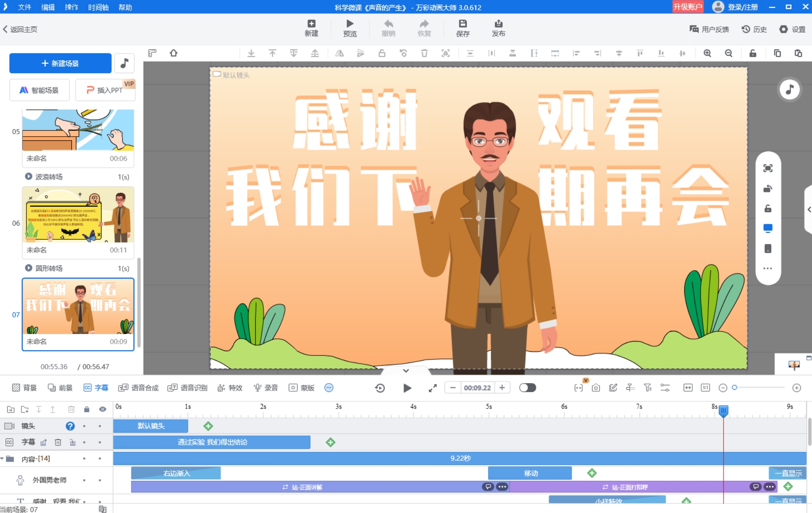This screenshot has height=513, width=812.
Task: Click the landscape screen ratio icon
Action: pos(768,229)
